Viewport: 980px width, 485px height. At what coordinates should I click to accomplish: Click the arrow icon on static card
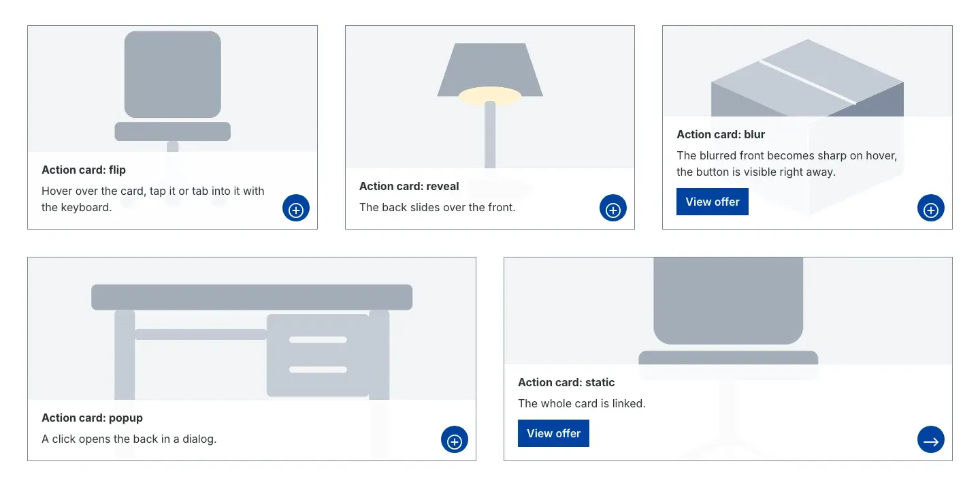pyautogui.click(x=931, y=440)
